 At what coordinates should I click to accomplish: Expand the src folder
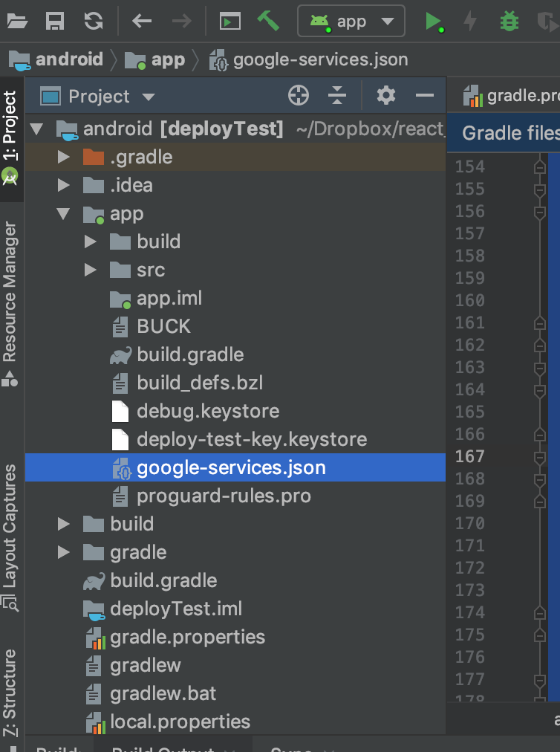[x=90, y=270]
